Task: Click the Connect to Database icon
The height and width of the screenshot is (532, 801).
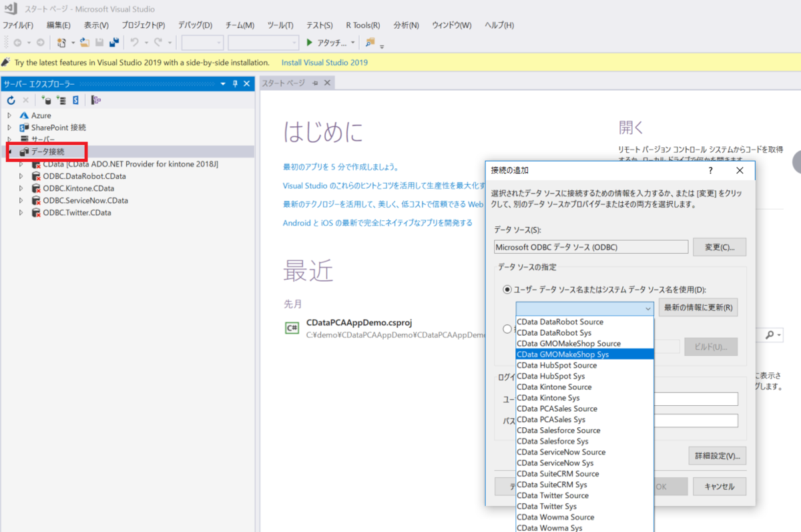Action: click(x=47, y=100)
